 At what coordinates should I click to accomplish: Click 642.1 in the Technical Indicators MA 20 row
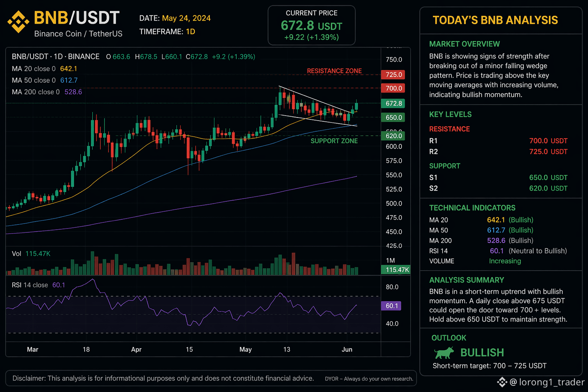496,220
